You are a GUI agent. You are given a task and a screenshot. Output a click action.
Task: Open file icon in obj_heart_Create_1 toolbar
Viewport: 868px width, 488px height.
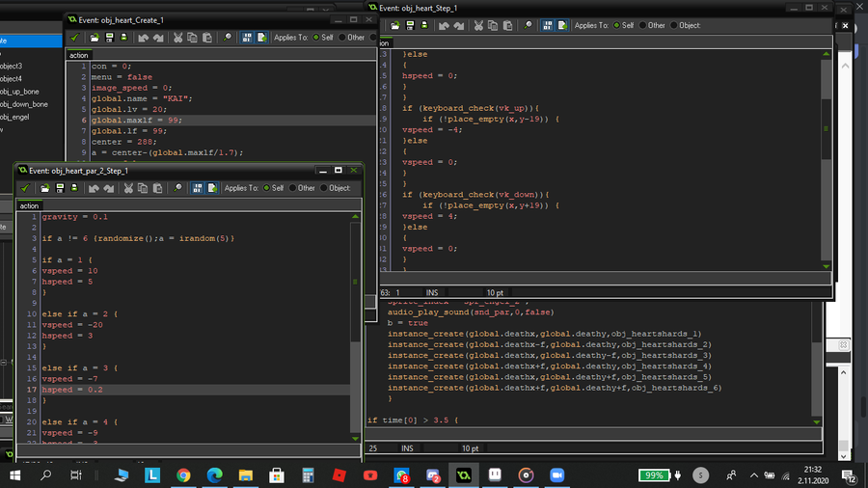click(x=95, y=38)
